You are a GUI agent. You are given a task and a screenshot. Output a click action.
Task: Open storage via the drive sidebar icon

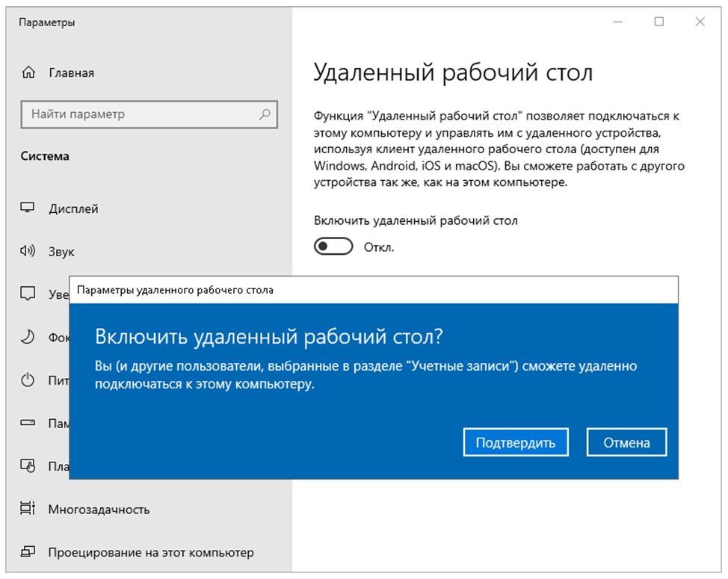point(28,424)
